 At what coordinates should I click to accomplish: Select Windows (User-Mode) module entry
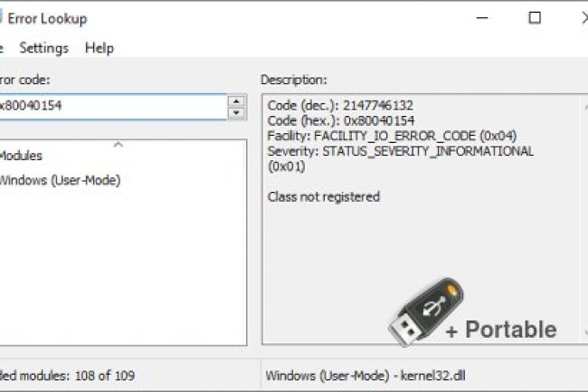pyautogui.click(x=60, y=180)
